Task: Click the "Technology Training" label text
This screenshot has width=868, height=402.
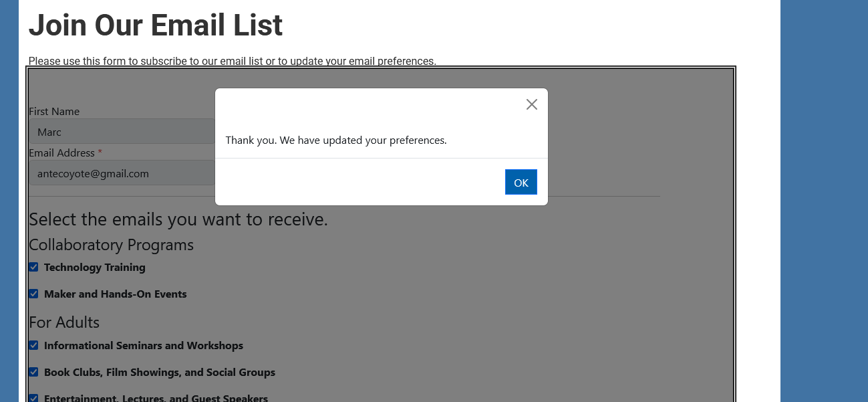Action: (94, 268)
